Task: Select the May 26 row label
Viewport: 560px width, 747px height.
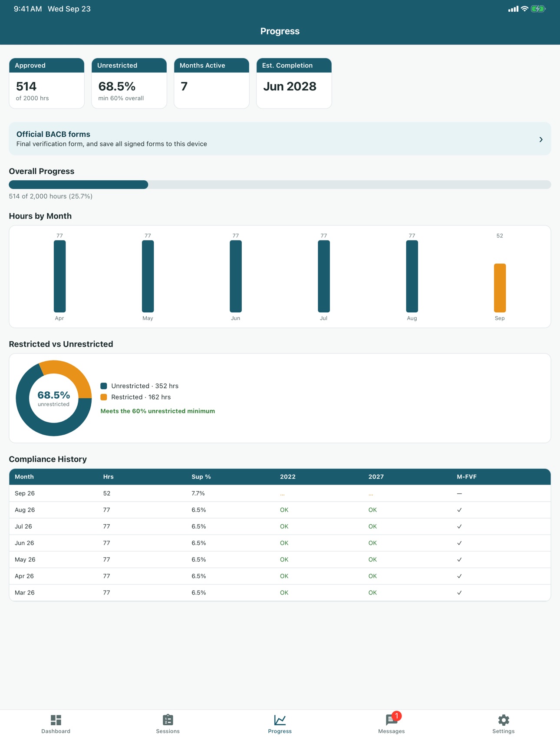Action: pyautogui.click(x=25, y=559)
